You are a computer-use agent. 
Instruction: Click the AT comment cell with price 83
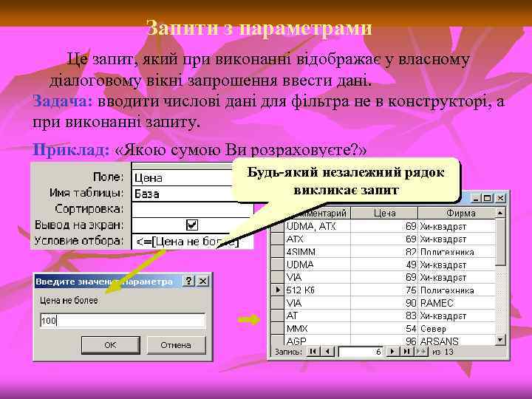click(x=318, y=316)
